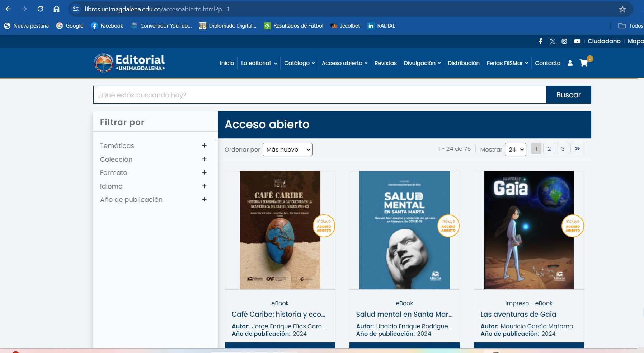Expand the Colección filter section
Screen dimensions: 644x353
[x=204, y=159]
